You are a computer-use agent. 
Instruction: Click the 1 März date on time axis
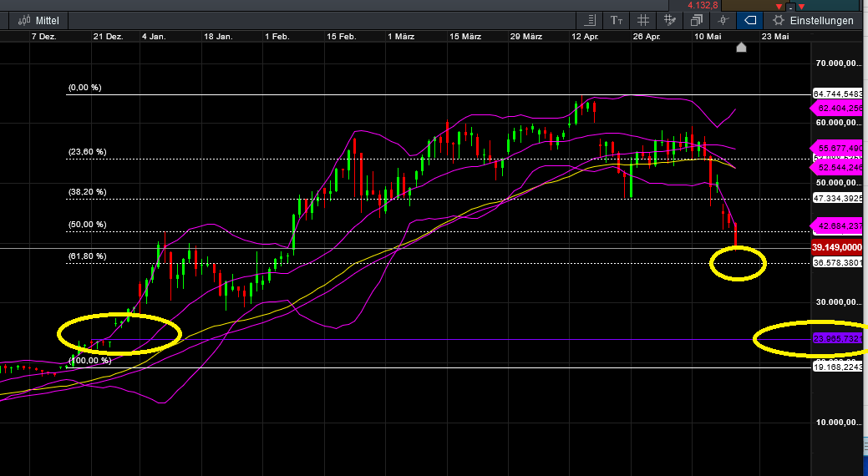coord(401,37)
